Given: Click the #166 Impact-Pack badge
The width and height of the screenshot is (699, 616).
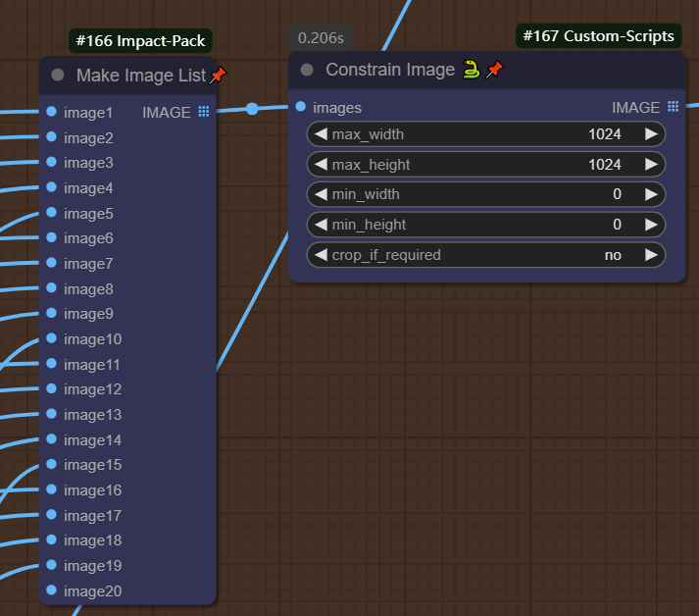Looking at the screenshot, I should [x=141, y=42].
